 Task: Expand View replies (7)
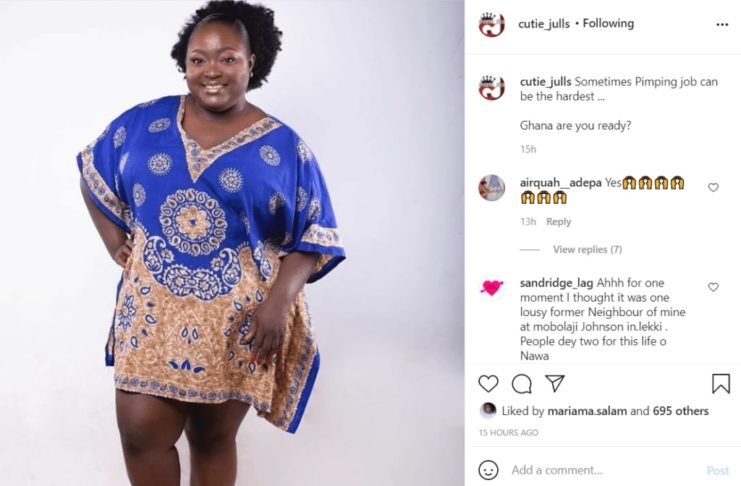pos(587,249)
